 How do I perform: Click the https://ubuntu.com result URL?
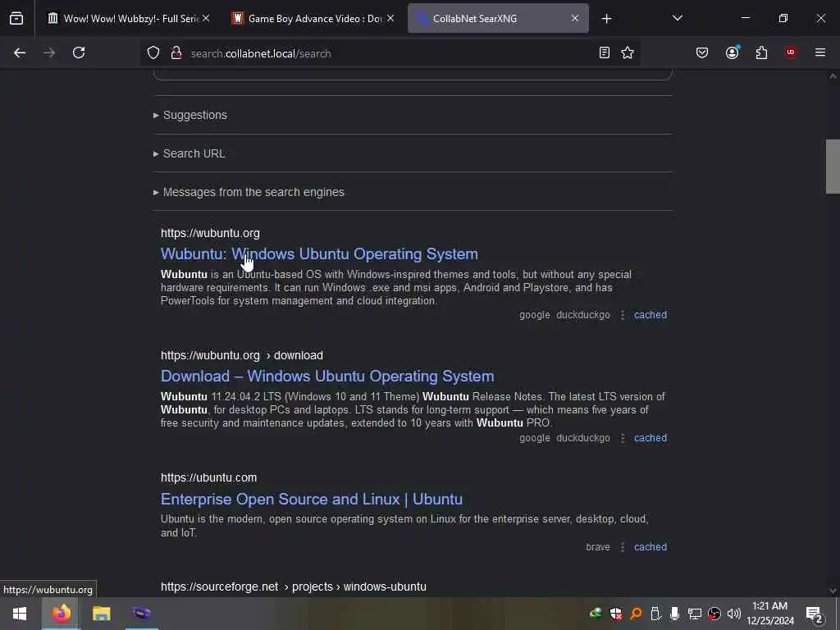point(209,478)
